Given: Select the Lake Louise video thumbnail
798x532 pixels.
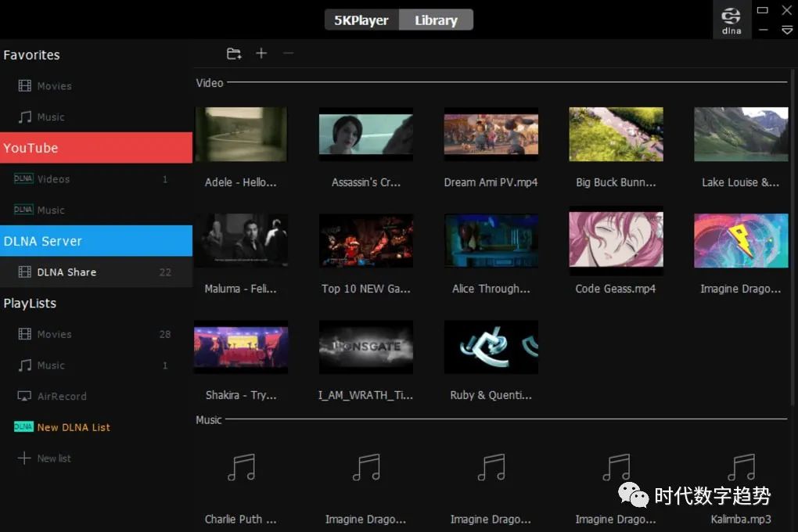Looking at the screenshot, I should pyautogui.click(x=741, y=135).
